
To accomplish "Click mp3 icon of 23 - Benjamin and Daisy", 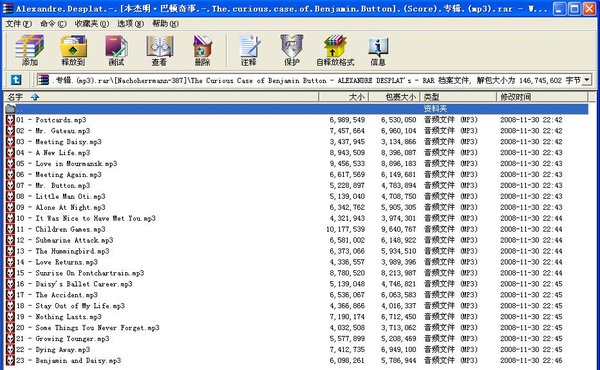I will coord(10,360).
